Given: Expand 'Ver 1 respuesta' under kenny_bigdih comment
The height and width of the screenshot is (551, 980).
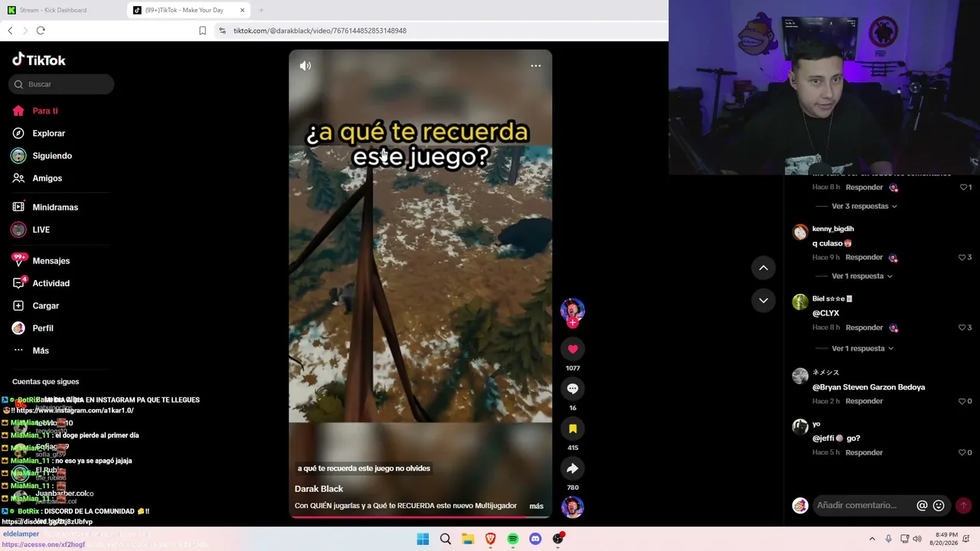Looking at the screenshot, I should point(862,276).
